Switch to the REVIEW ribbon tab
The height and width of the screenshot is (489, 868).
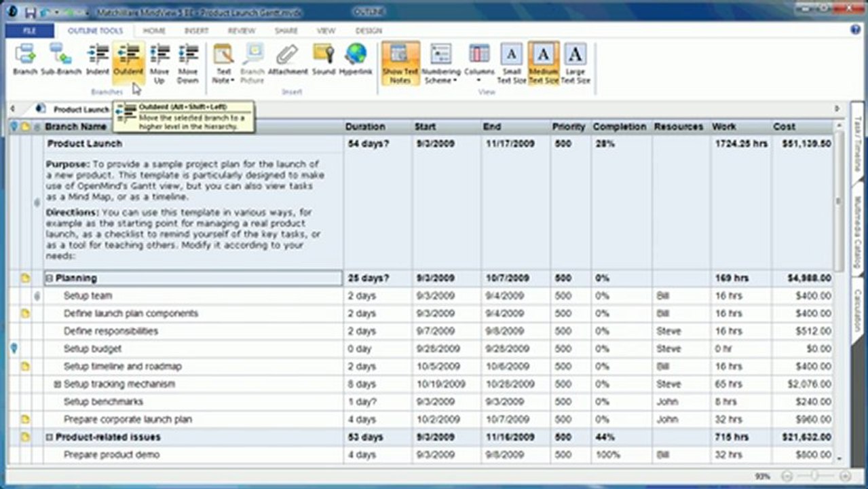[x=242, y=31]
